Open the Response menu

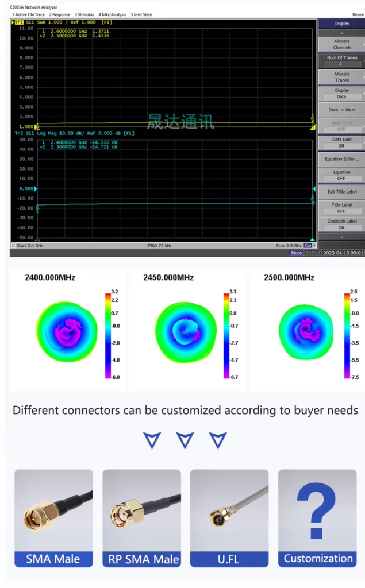coord(59,14)
